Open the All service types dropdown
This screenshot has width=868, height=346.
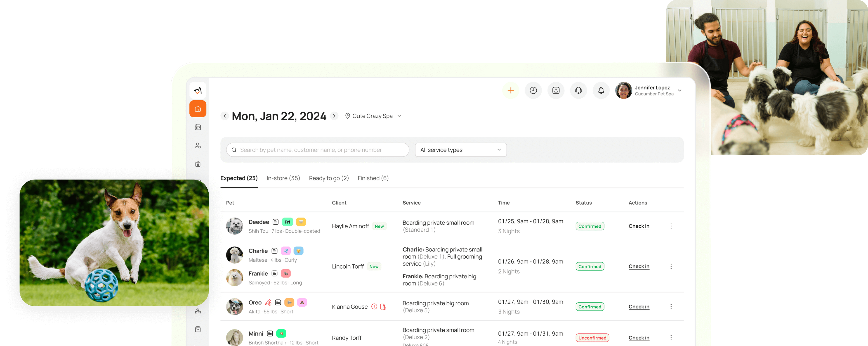pyautogui.click(x=461, y=150)
